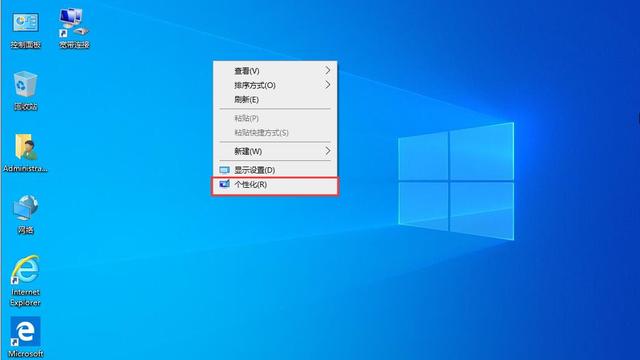Click the 网络 icon label text
The image size is (640, 360).
tap(25, 230)
